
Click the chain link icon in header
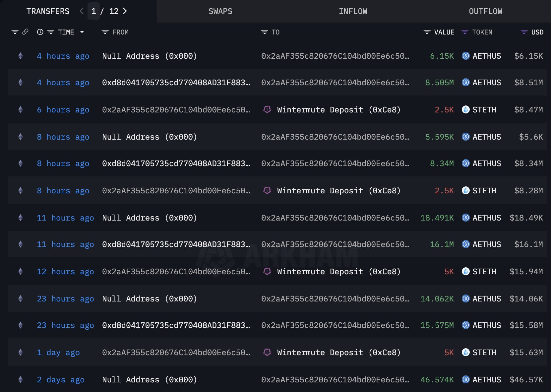pyautogui.click(x=25, y=32)
